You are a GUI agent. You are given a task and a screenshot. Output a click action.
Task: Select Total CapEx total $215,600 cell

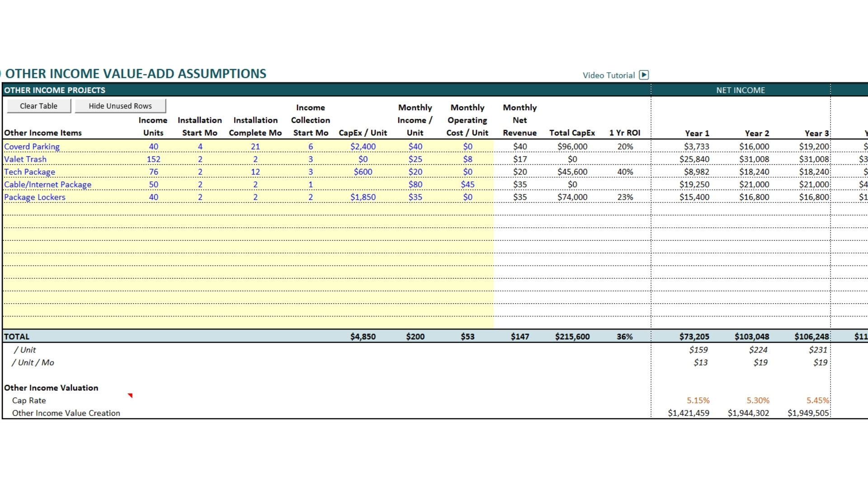point(572,337)
